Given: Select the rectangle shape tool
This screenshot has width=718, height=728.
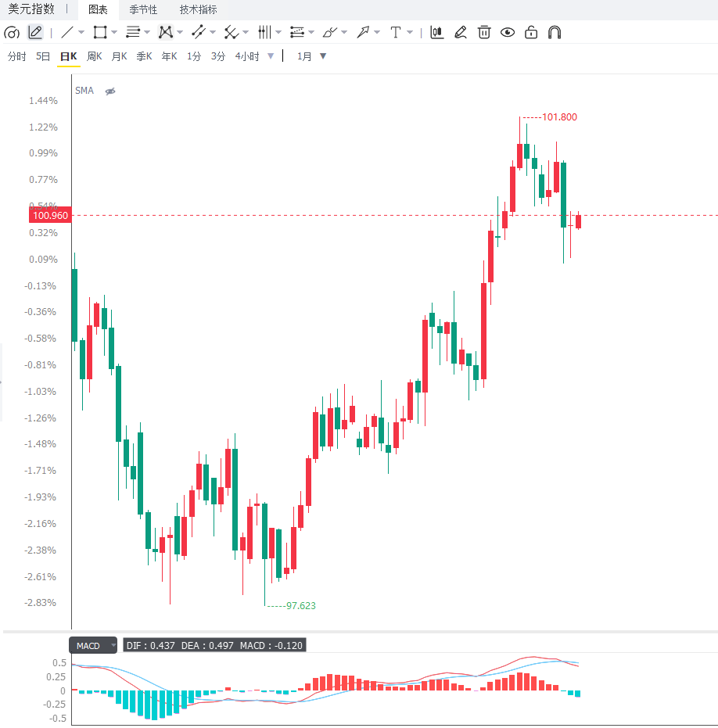Looking at the screenshot, I should point(100,33).
